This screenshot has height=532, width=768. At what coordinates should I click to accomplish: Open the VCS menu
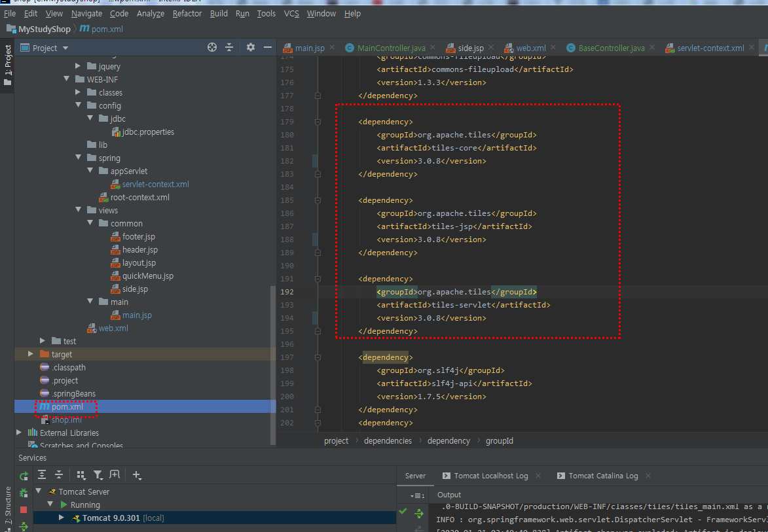pyautogui.click(x=291, y=14)
